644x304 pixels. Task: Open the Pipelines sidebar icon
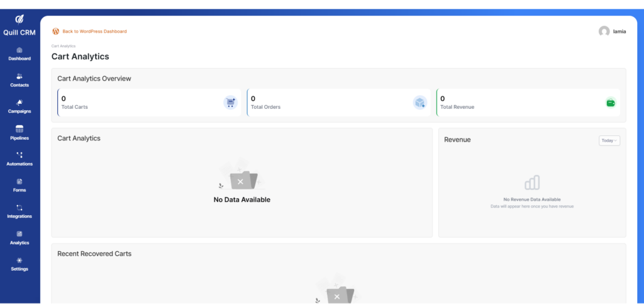pyautogui.click(x=19, y=128)
